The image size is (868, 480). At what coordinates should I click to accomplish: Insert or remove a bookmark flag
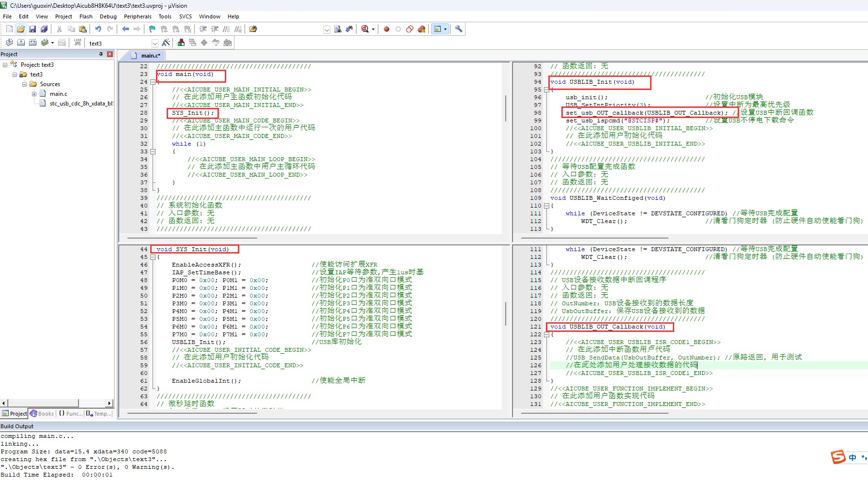[152, 29]
